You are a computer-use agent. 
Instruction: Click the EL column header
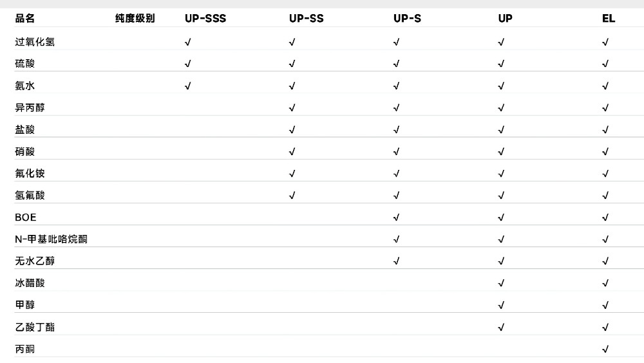pyautogui.click(x=609, y=19)
